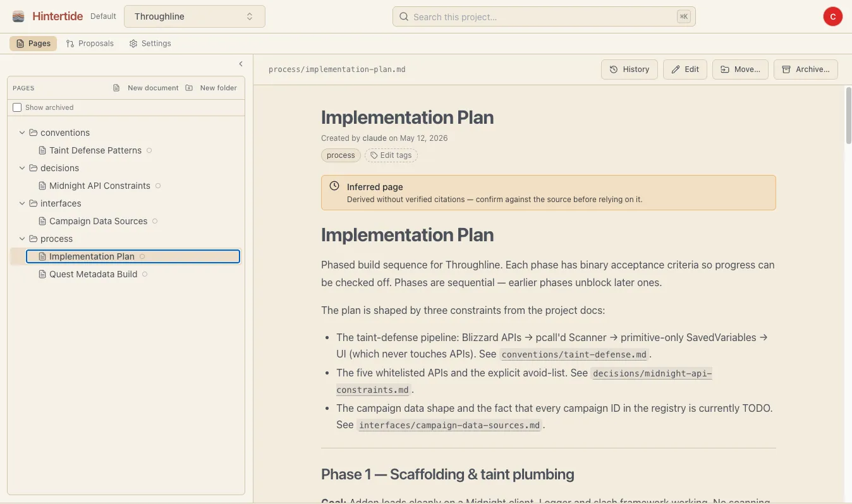Click the Hintertide logo icon
Screen dimensions: 852x504
[18, 16]
